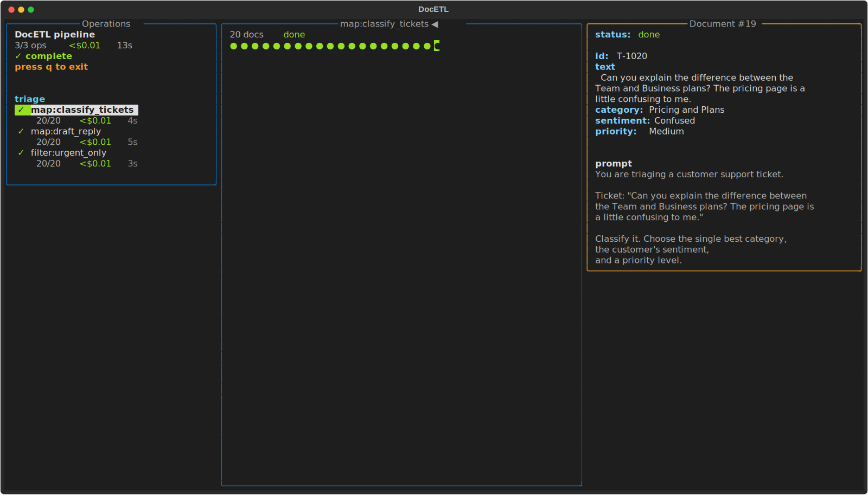Click the checkmark beside map:classify_tickets
Viewport: 868px width, 495px height.
pyautogui.click(x=21, y=110)
